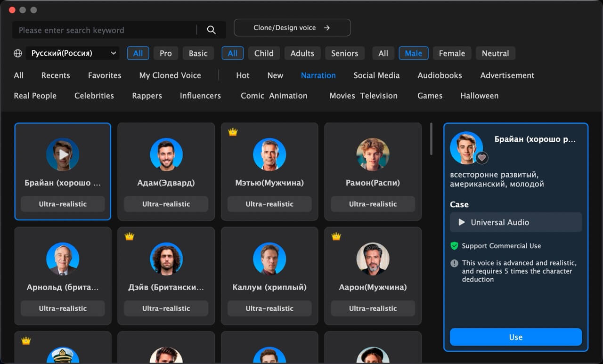Click the voice list vertical scrollbar
This screenshot has height=364, width=603.
pyautogui.click(x=431, y=139)
